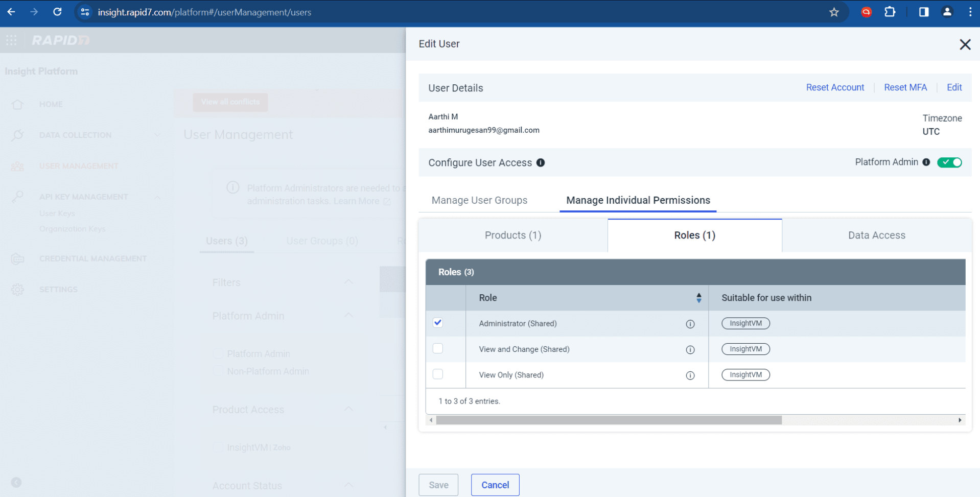
Task: Open Organization Keys in the sidebar
Action: (x=73, y=229)
